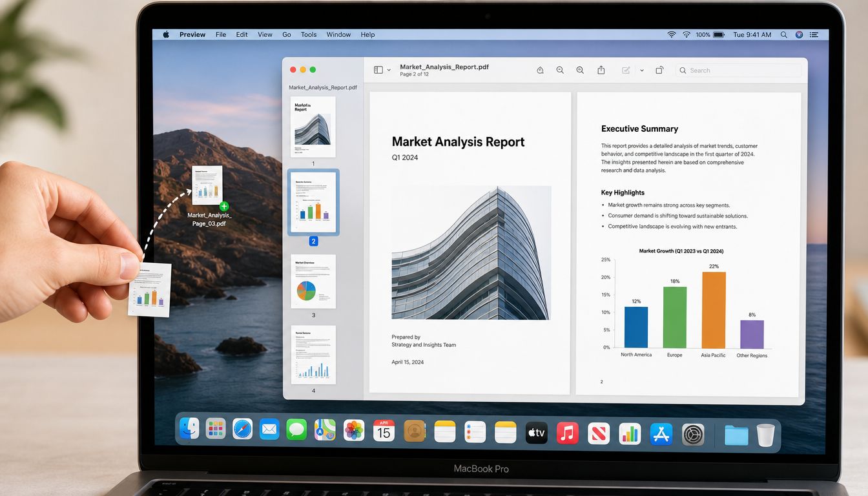Open News from the Dock
868x496 pixels.
pos(599,433)
